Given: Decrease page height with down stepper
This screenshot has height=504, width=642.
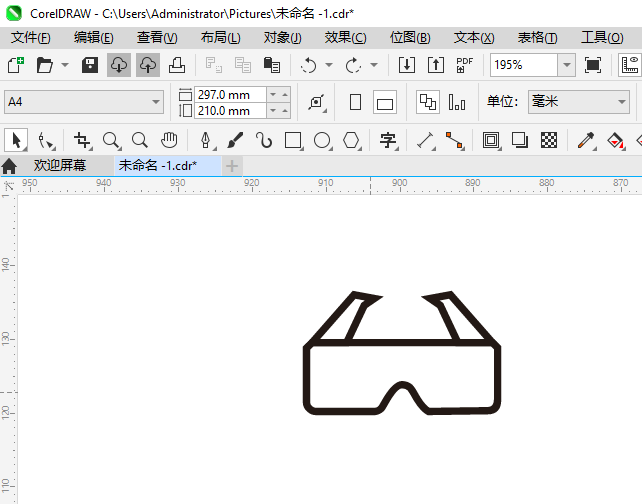Looking at the screenshot, I should coord(273,111).
